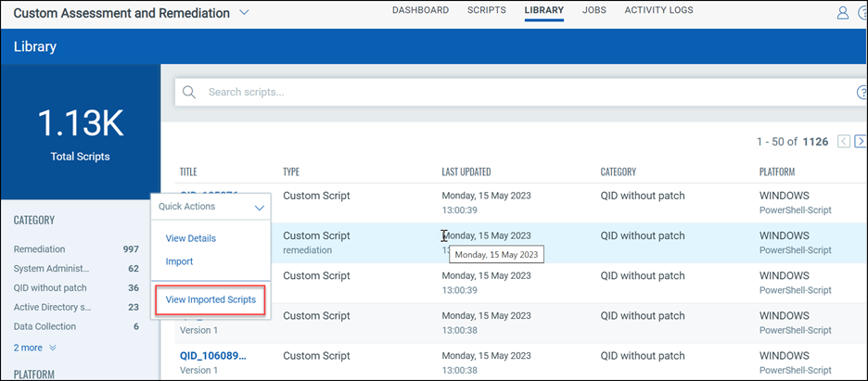Click the 1126 total results count
The image size is (868, 381).
point(815,142)
